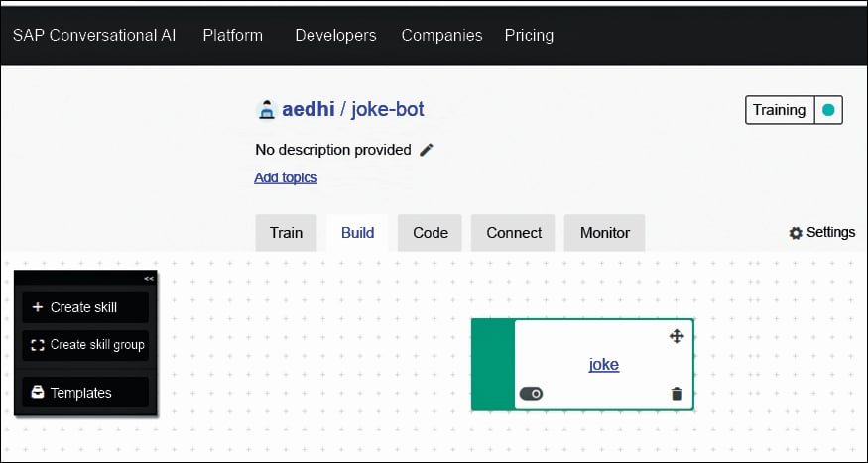Click the aedhi user avatar icon
868x463 pixels.
266,110
